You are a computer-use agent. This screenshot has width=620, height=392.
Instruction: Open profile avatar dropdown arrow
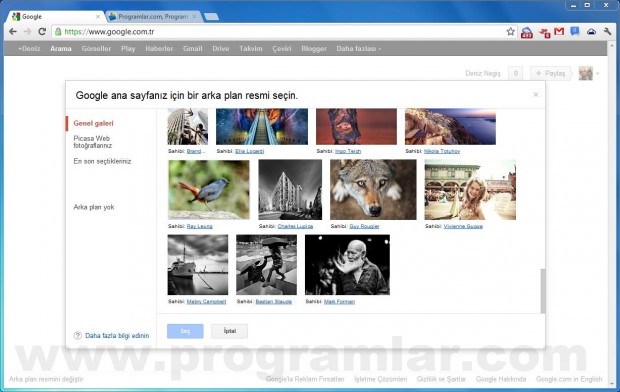point(597,74)
